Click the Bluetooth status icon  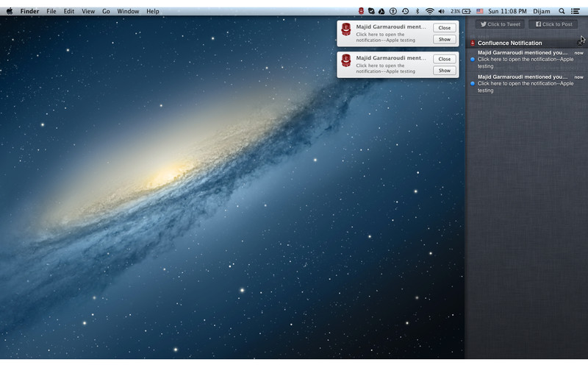[x=417, y=11]
